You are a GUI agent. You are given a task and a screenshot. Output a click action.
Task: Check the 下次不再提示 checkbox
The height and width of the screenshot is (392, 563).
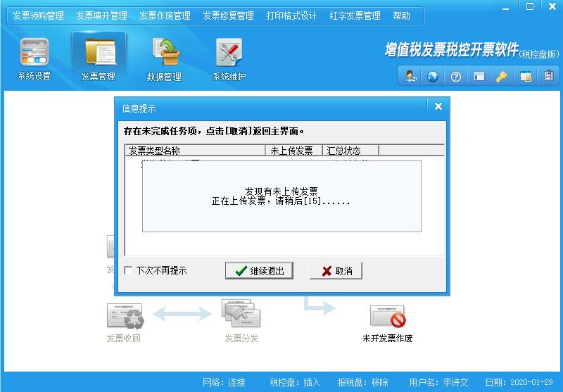pyautogui.click(x=128, y=270)
